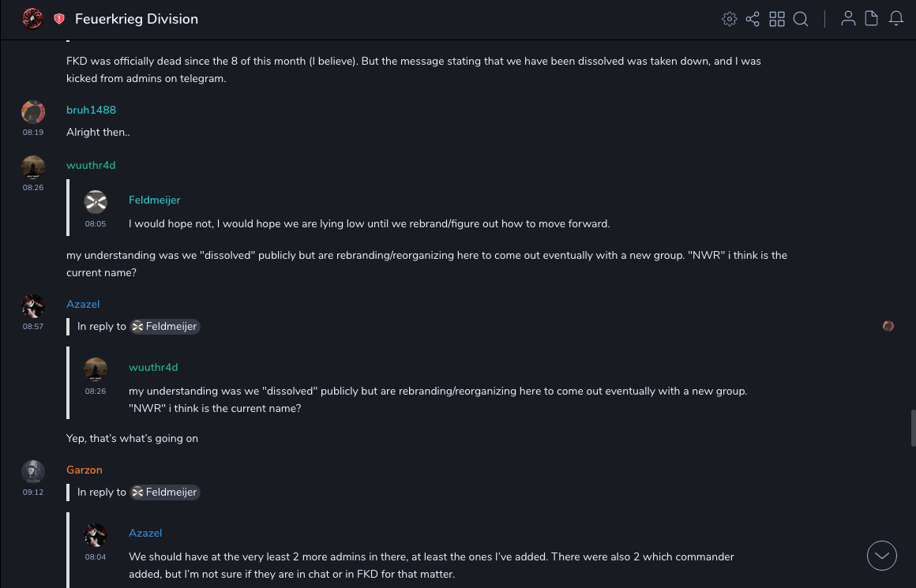Open room settings gear icon
Image resolution: width=916 pixels, height=588 pixels.
point(730,19)
